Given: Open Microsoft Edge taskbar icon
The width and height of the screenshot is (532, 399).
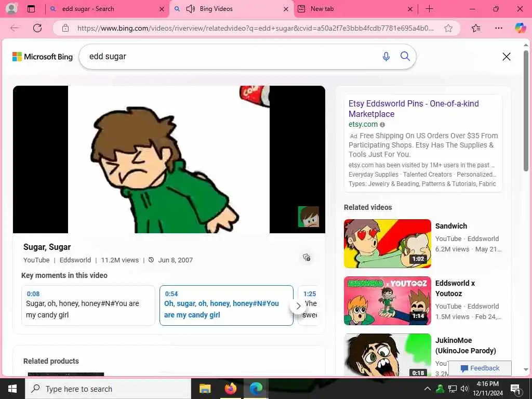Looking at the screenshot, I should click(x=256, y=389).
